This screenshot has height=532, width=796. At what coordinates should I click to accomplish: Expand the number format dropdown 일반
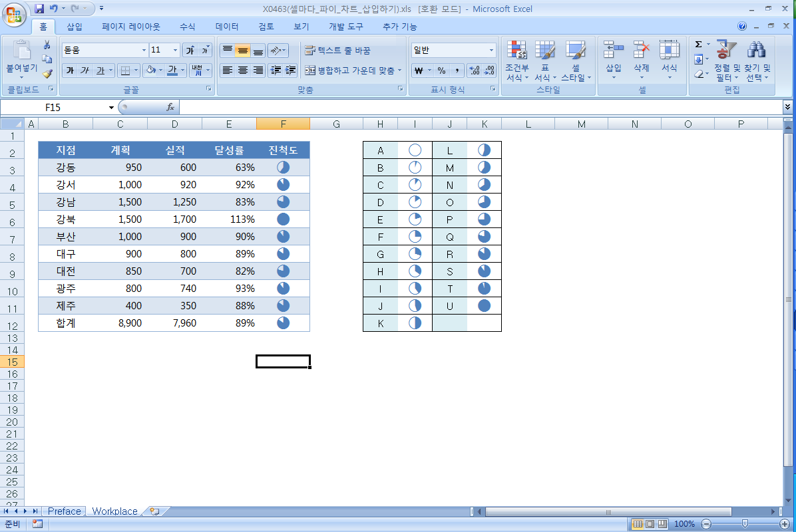(491, 51)
